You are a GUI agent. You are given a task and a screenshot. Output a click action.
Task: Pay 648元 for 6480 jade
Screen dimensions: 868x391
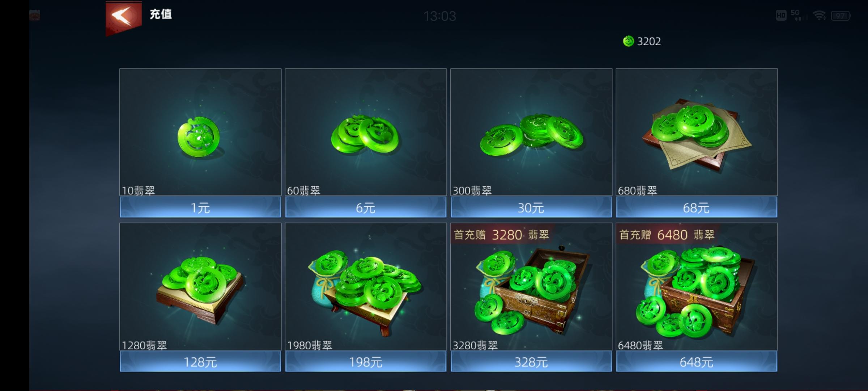(697, 362)
